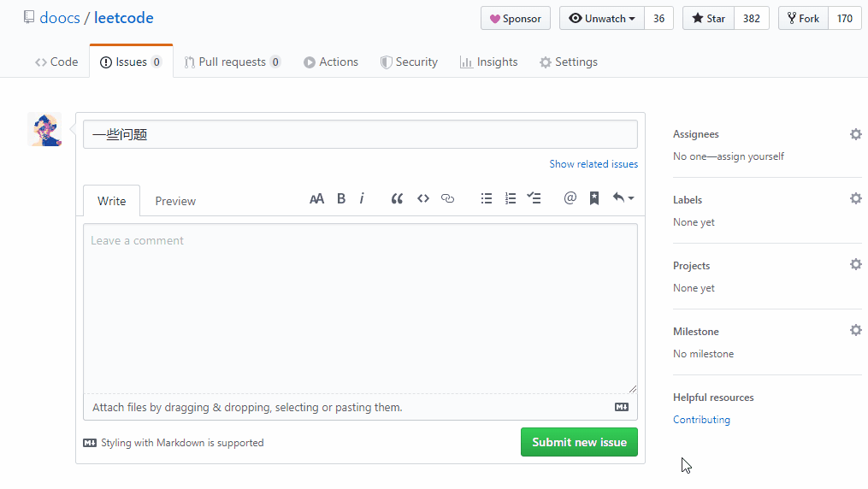Click the Sponsor button
Viewport: 868px width, 489px height.
click(x=516, y=18)
